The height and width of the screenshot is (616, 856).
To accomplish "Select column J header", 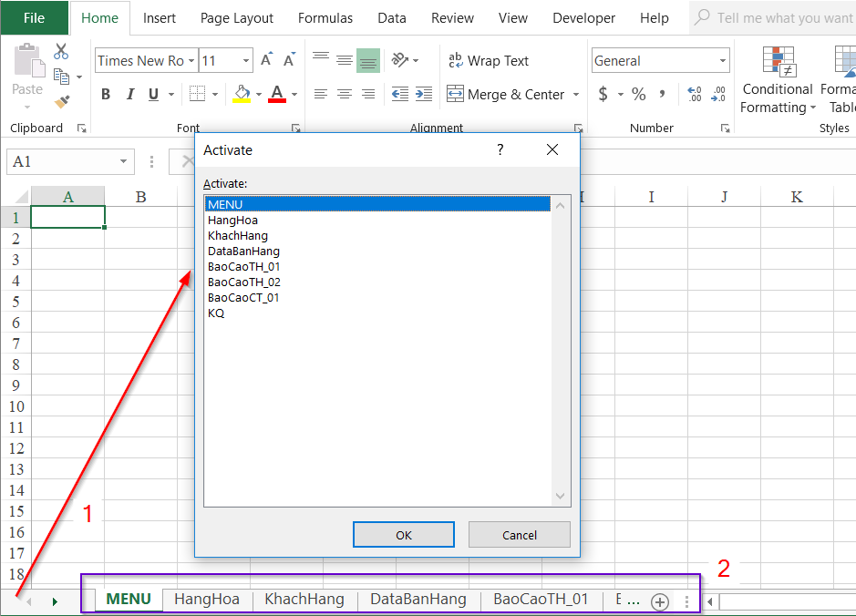I will click(x=724, y=197).
